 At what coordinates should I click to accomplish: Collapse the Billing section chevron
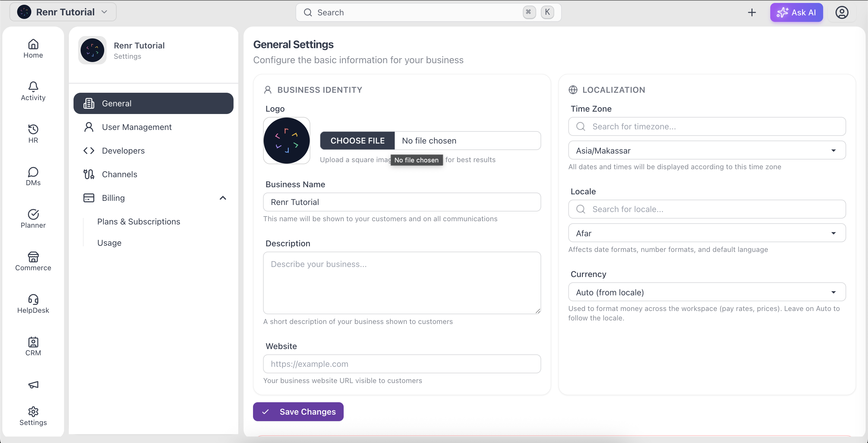click(223, 198)
